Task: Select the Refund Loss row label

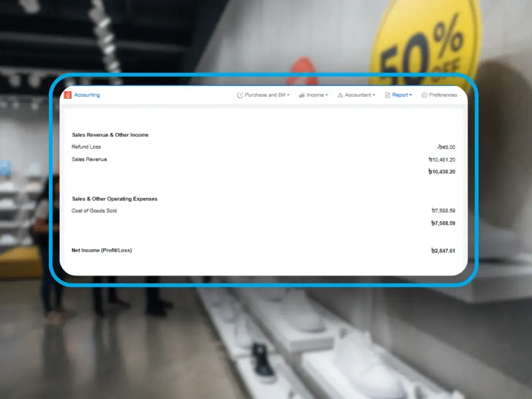Action: [x=86, y=147]
